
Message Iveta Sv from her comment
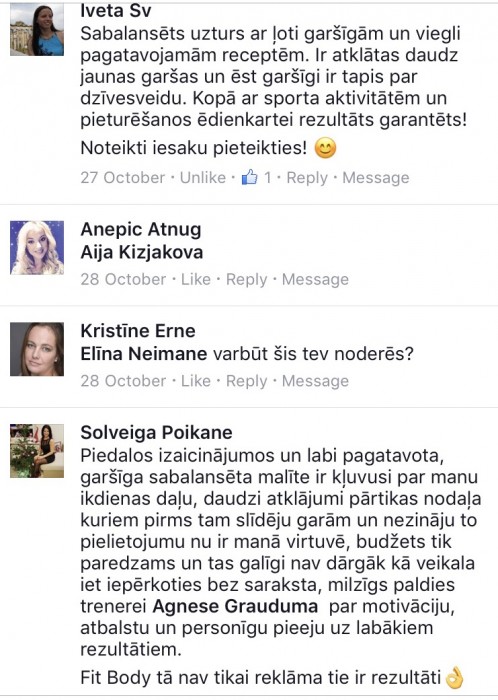click(376, 178)
